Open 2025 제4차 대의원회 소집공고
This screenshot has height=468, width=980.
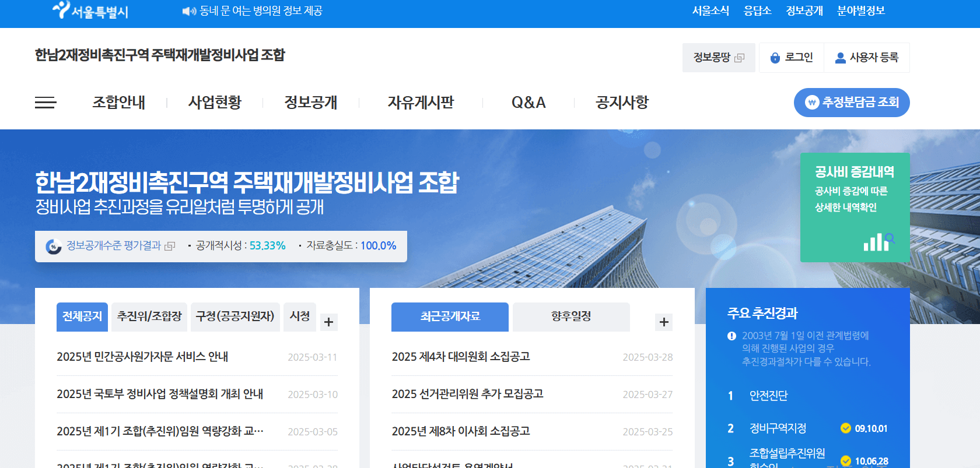coord(461,357)
